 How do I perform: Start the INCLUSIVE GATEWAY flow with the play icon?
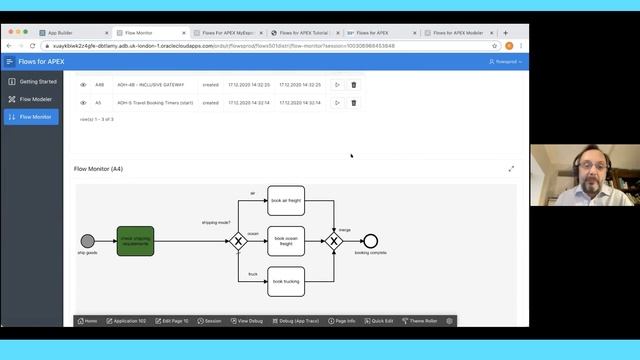tap(337, 85)
